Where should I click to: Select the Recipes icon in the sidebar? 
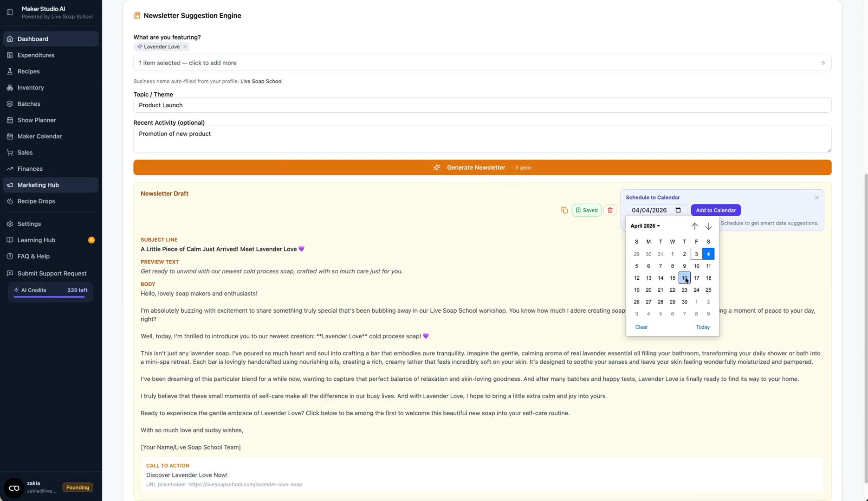(9, 71)
